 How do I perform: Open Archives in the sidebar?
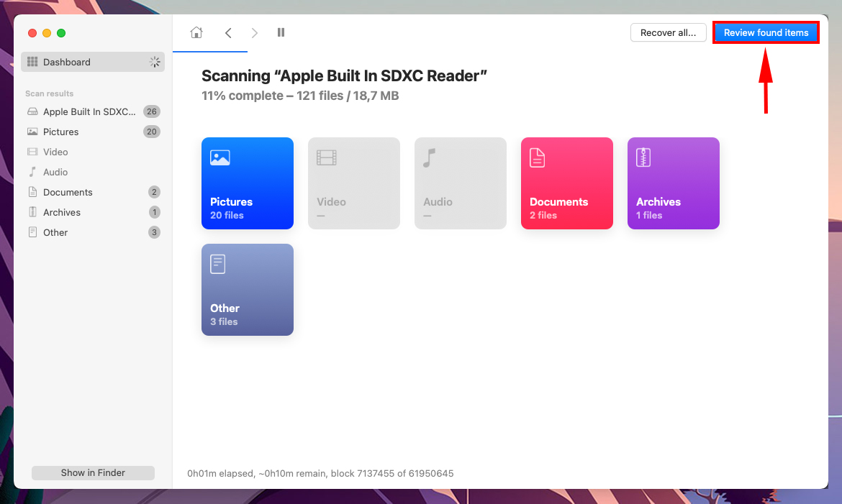click(93, 212)
